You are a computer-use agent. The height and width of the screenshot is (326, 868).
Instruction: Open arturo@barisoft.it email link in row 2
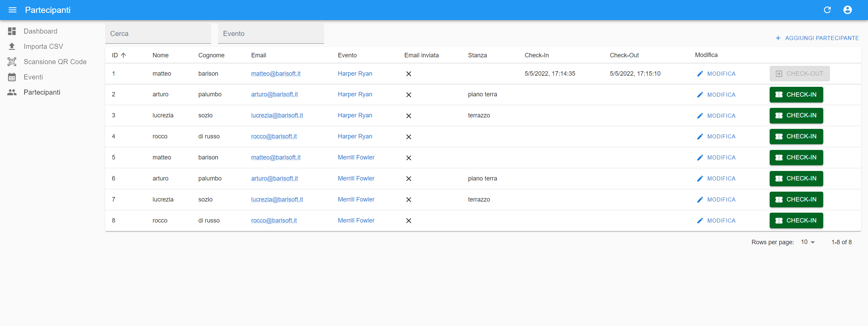(x=274, y=94)
